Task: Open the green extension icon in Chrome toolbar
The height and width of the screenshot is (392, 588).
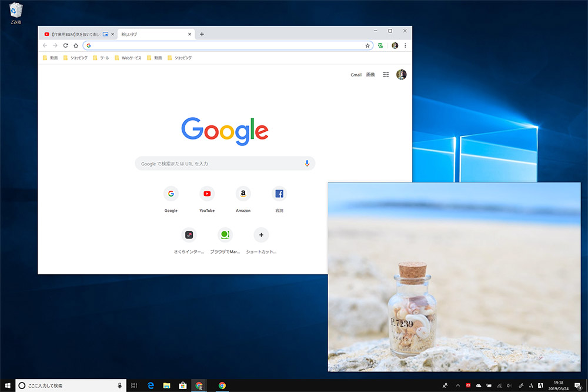Action: click(x=380, y=45)
